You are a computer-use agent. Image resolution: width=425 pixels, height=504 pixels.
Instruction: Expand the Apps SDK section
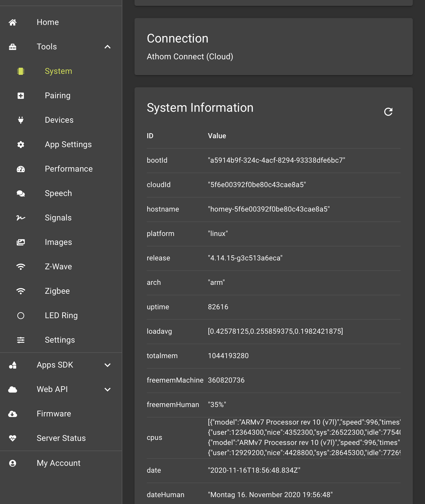tap(108, 365)
